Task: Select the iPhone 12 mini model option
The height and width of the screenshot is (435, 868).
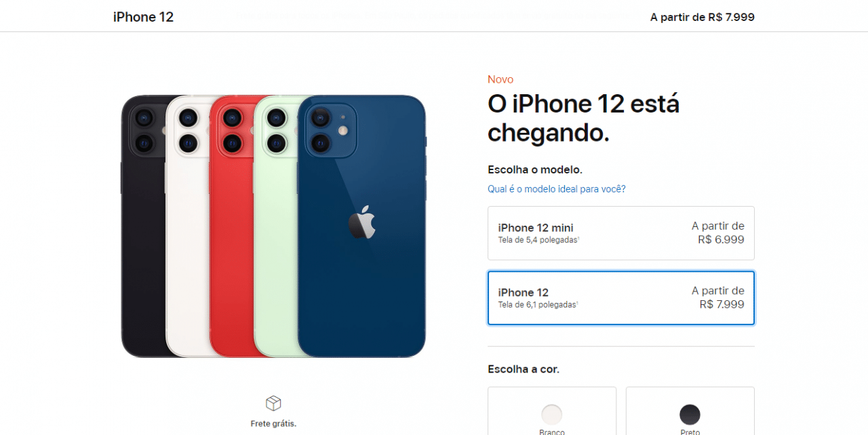Action: pyautogui.click(x=621, y=233)
